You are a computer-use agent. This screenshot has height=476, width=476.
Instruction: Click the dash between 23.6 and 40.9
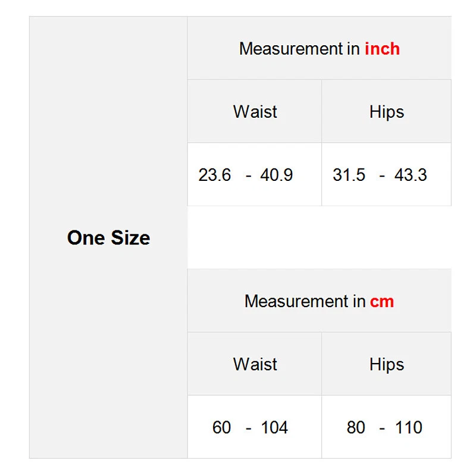coord(249,176)
